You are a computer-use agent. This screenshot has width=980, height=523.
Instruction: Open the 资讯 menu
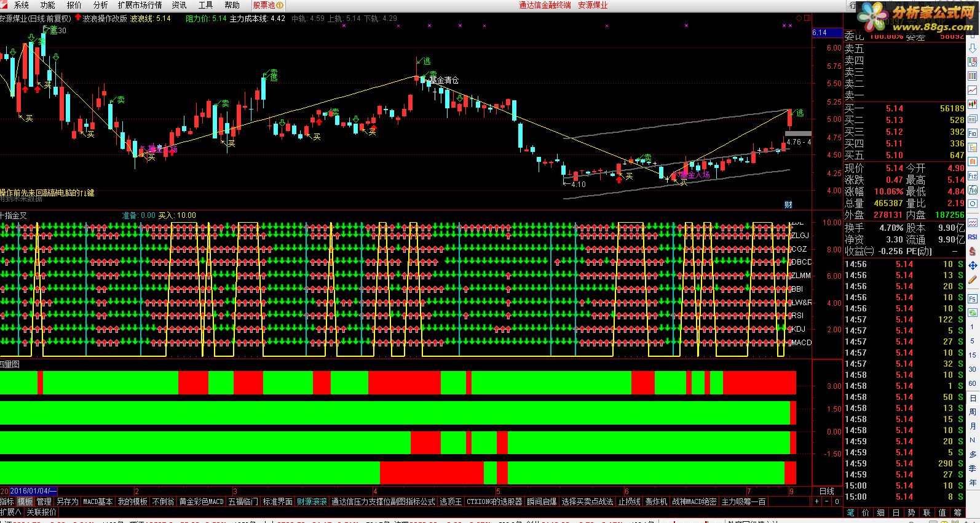(x=179, y=5)
